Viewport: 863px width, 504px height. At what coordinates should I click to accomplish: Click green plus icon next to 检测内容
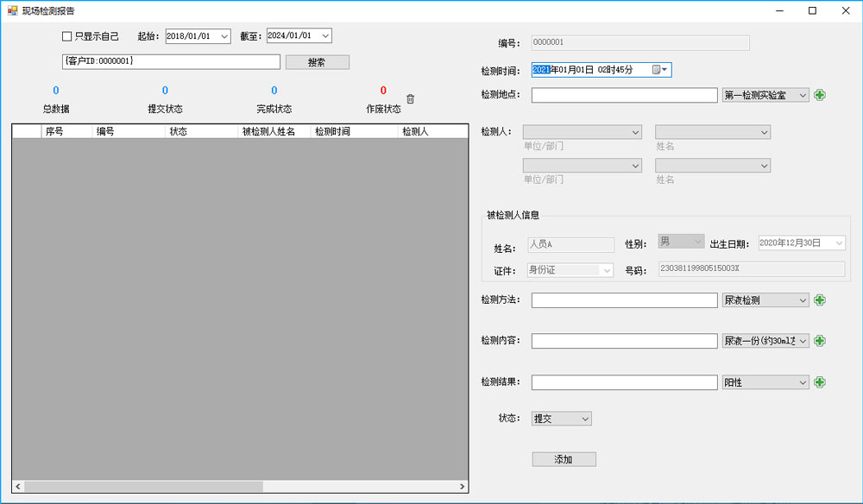[820, 341]
